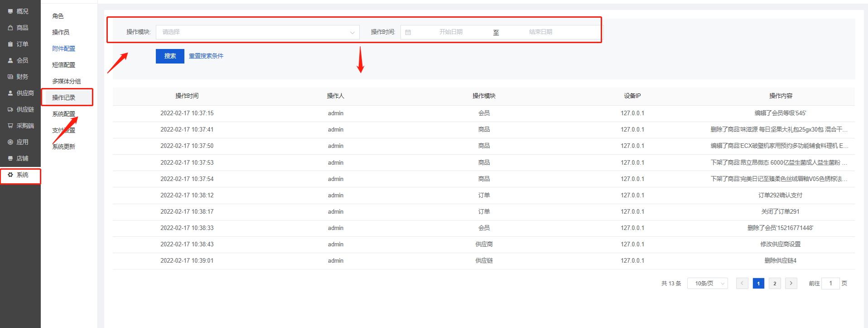Click the calendar icon in date field
Screen dimensions: 868x328
pyautogui.click(x=408, y=32)
